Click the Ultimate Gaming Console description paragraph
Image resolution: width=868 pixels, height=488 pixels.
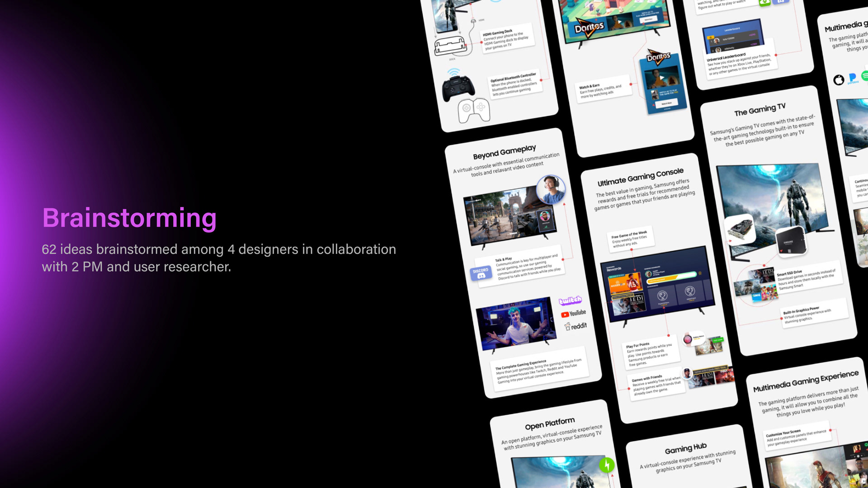[x=644, y=194]
